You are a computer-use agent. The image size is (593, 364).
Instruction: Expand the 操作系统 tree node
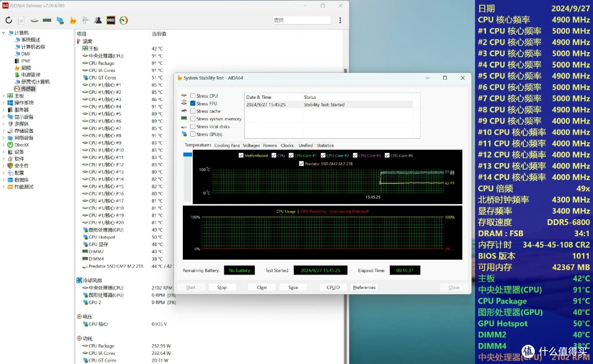(x=3, y=103)
